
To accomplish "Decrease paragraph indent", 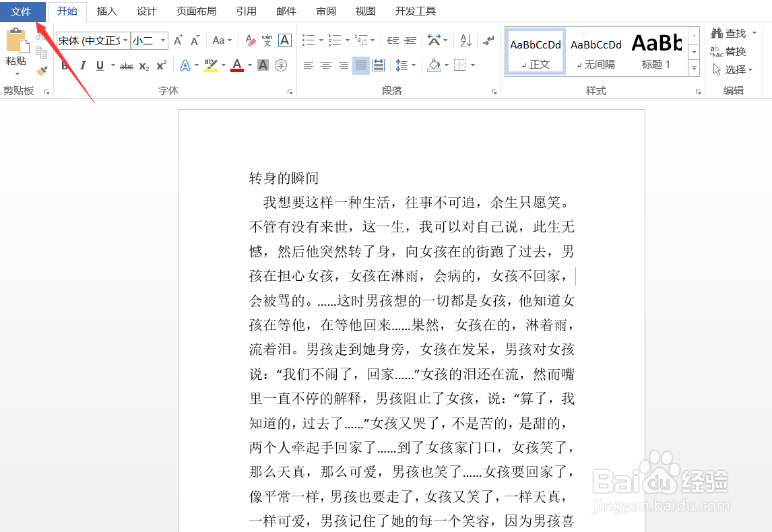I will (393, 40).
